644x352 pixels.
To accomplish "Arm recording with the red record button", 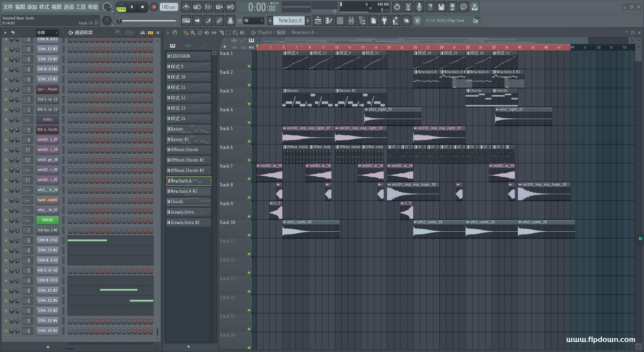I will [154, 7].
